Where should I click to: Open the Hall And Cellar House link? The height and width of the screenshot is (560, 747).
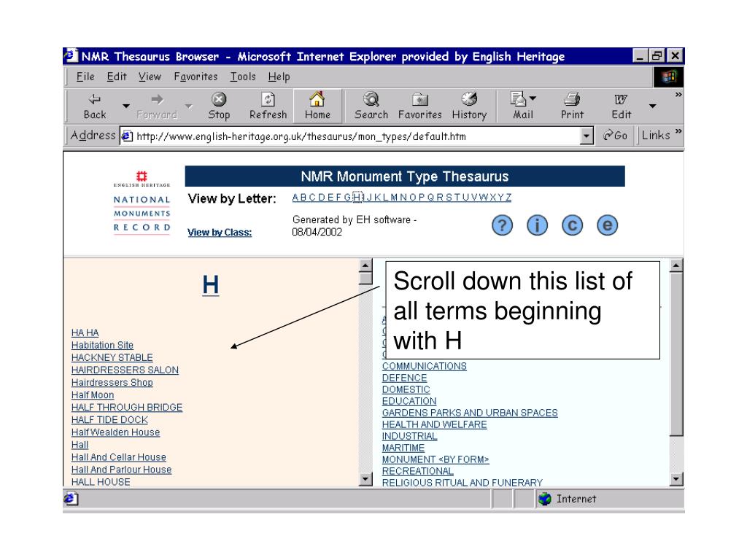coord(119,456)
